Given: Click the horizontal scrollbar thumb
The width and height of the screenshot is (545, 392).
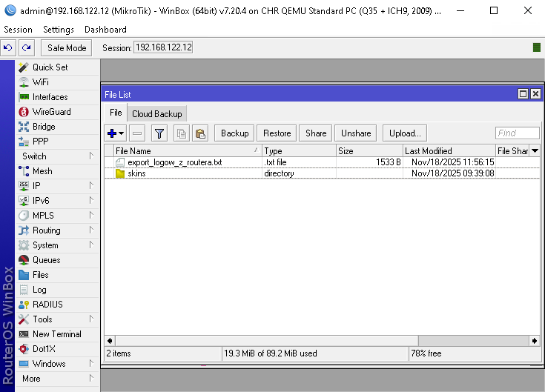Looking at the screenshot, I should [267, 341].
